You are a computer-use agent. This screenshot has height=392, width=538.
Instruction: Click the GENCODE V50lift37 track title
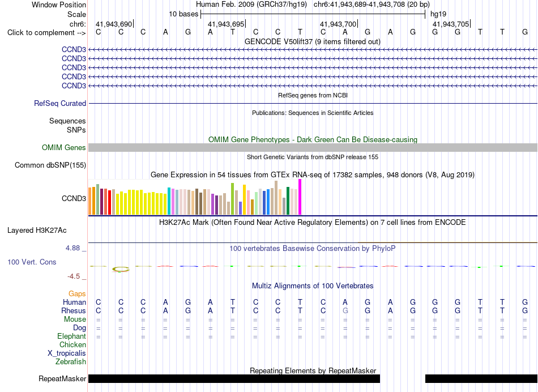(x=312, y=41)
